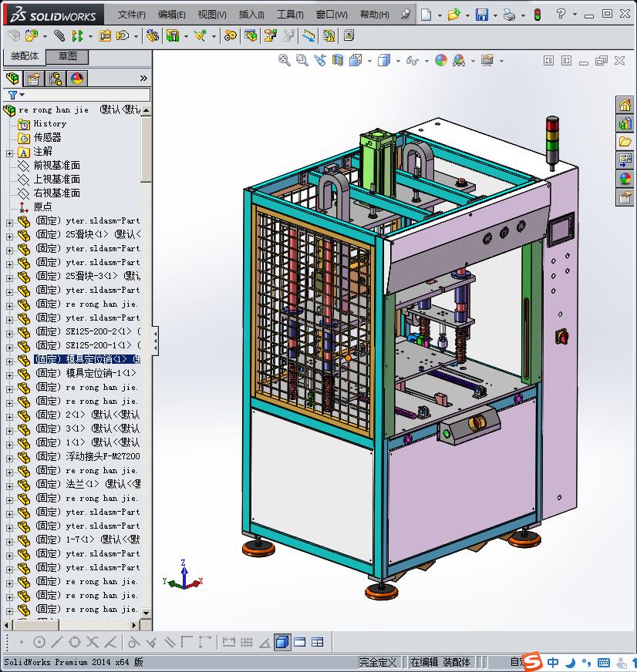Open the Custom Properties task pane icon

pyautogui.click(x=625, y=197)
